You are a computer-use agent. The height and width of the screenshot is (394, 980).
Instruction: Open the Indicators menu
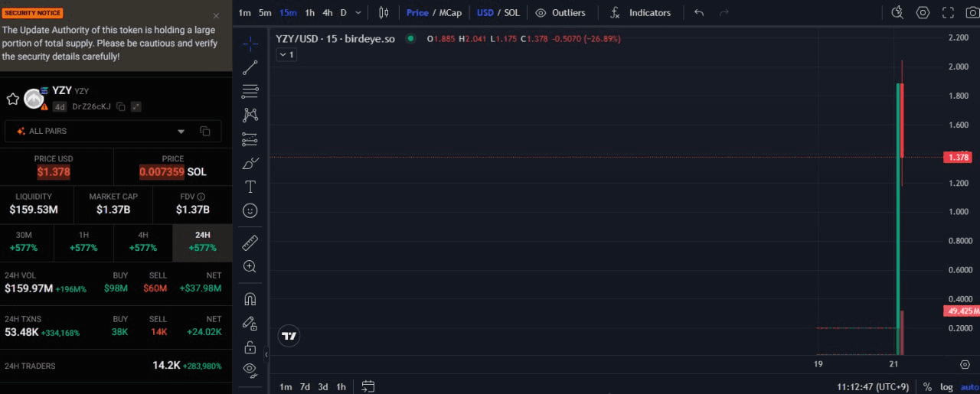tap(640, 12)
